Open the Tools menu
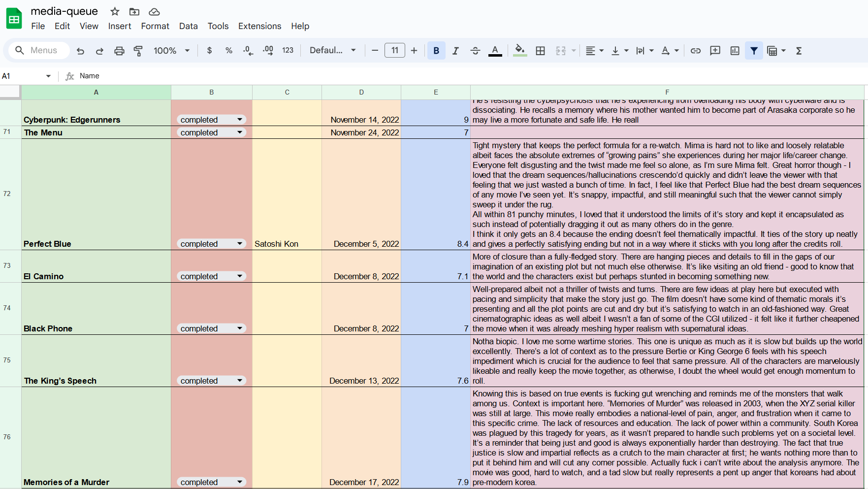 tap(218, 26)
